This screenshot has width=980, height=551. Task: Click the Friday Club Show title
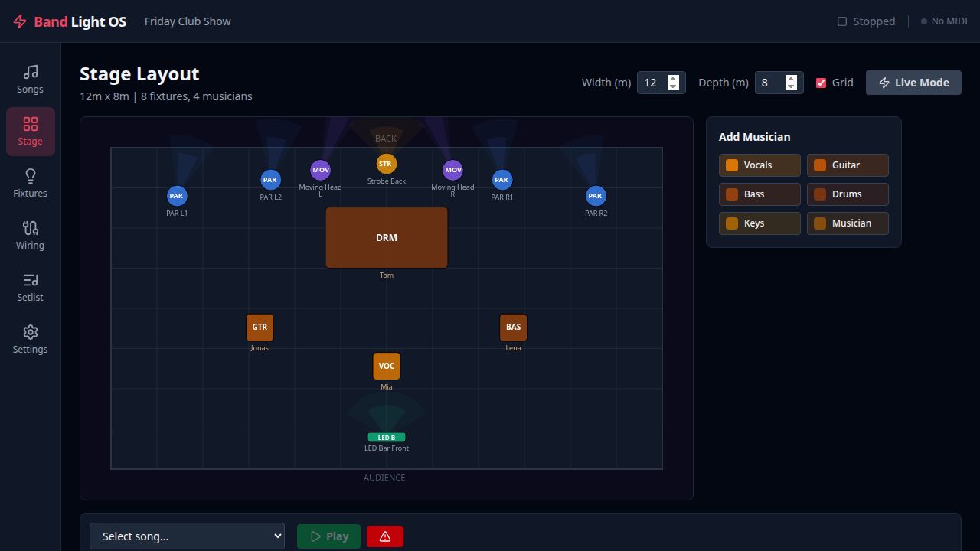tap(188, 21)
